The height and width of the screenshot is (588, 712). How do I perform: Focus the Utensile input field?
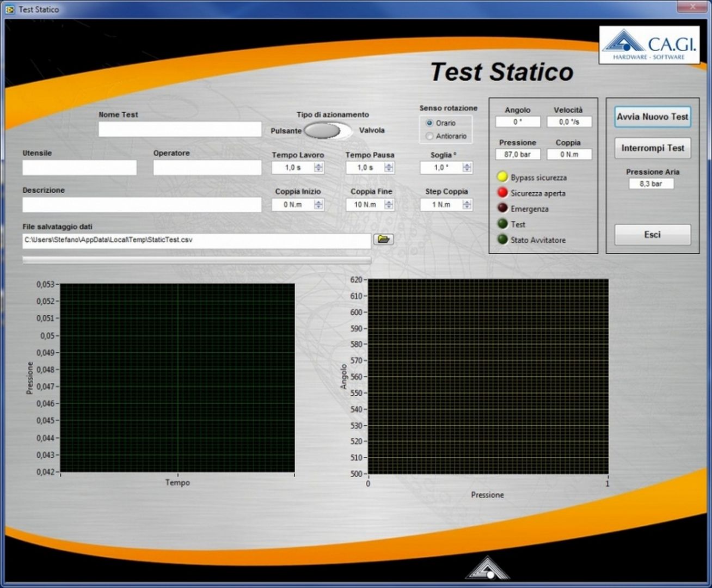[x=79, y=168]
